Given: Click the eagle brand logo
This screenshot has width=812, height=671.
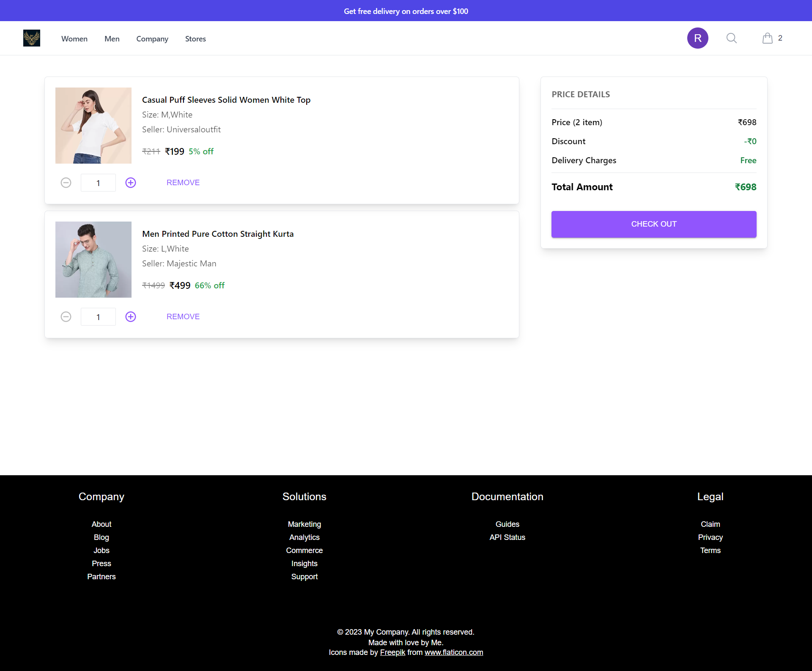Looking at the screenshot, I should [x=31, y=38].
